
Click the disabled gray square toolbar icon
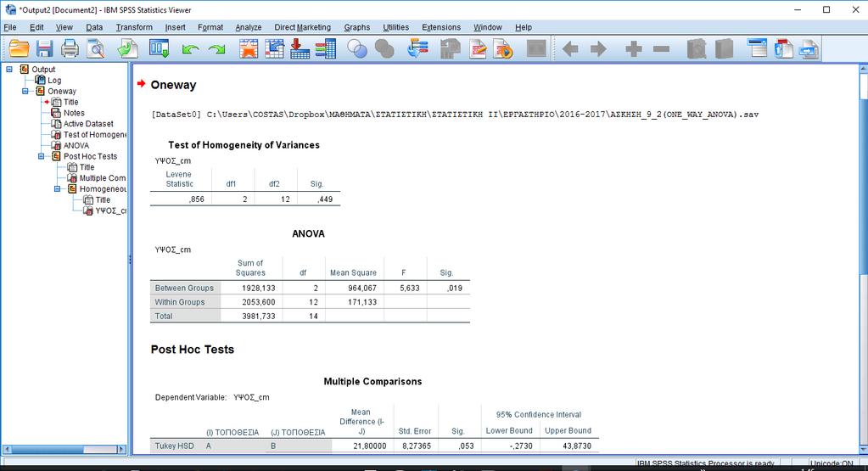(x=536, y=49)
